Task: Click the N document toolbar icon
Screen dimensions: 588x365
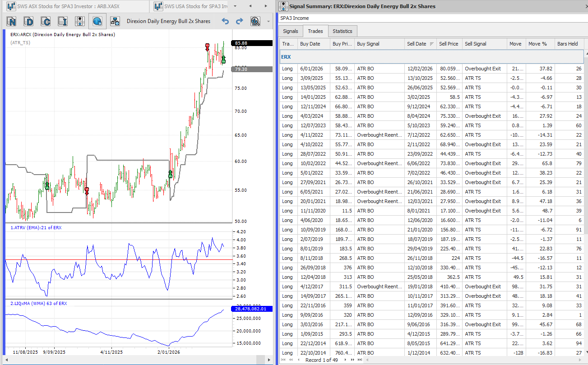Action: pyautogui.click(x=12, y=21)
